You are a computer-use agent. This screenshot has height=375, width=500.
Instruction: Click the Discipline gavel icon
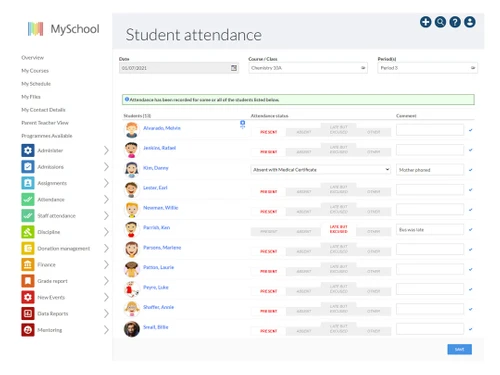28,232
